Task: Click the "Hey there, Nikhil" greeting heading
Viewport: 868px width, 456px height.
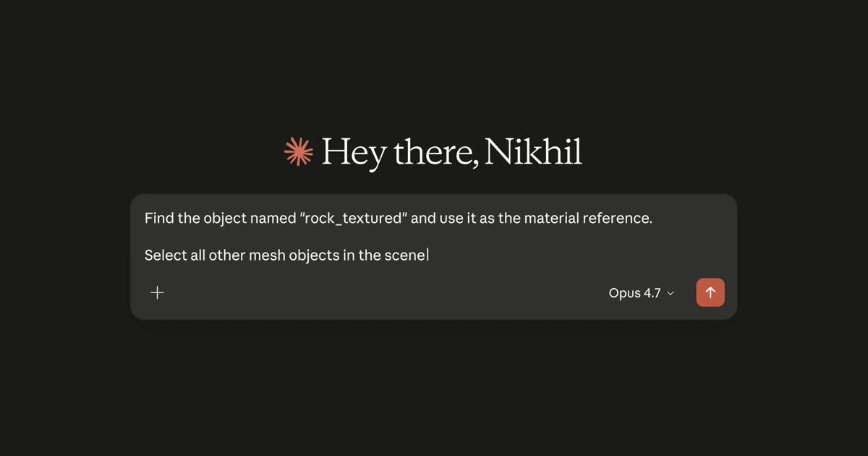Action: (451, 153)
